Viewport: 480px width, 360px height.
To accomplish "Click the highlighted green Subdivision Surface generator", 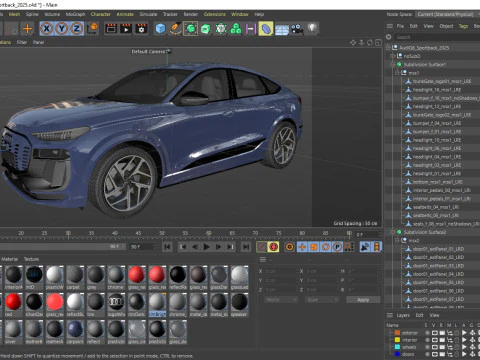I will [190, 29].
